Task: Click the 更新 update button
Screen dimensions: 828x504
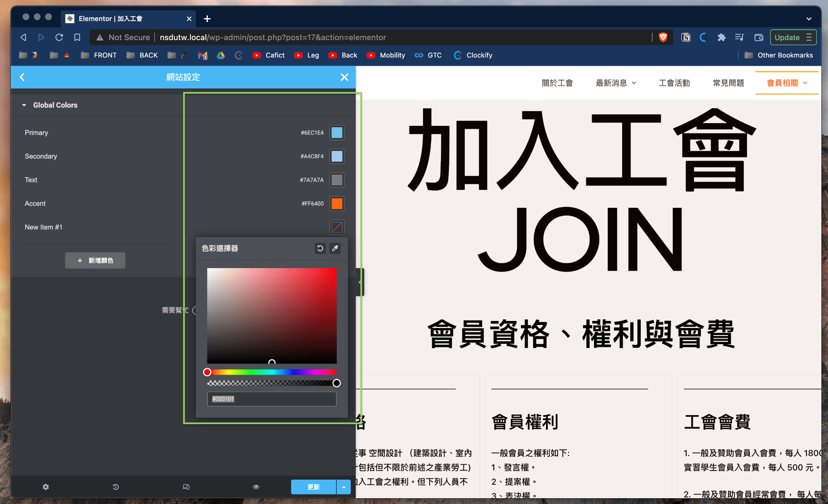Action: tap(314, 487)
